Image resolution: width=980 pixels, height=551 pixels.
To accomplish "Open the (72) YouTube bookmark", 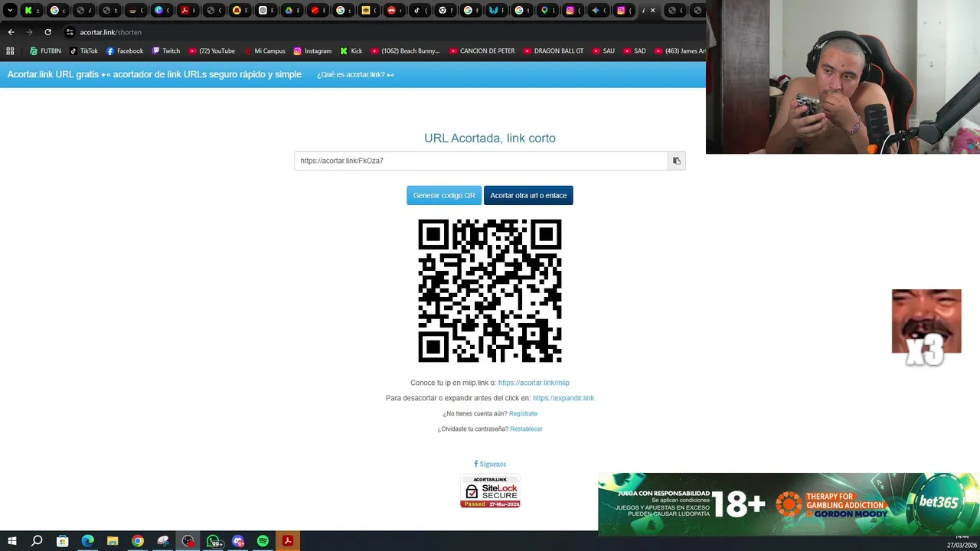I will [212, 51].
